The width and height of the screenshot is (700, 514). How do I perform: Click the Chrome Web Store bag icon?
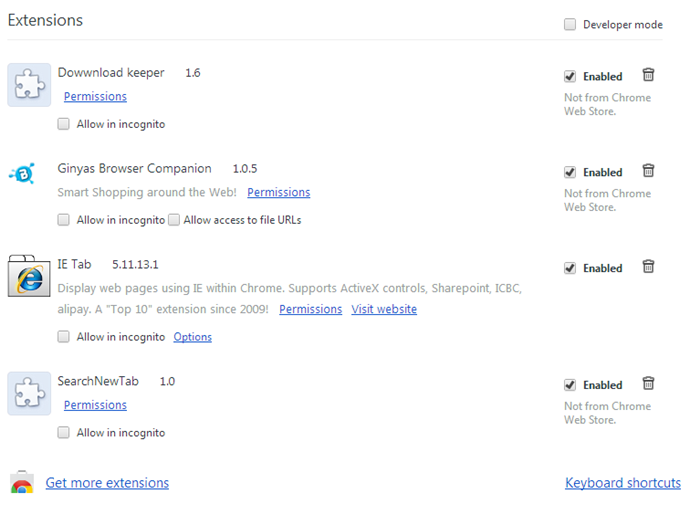[22, 482]
